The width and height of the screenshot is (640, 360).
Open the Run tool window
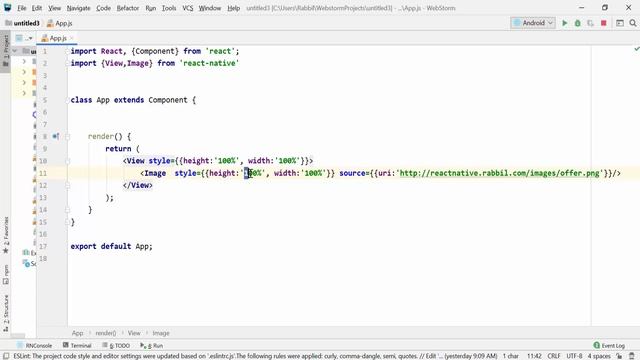(x=151, y=345)
